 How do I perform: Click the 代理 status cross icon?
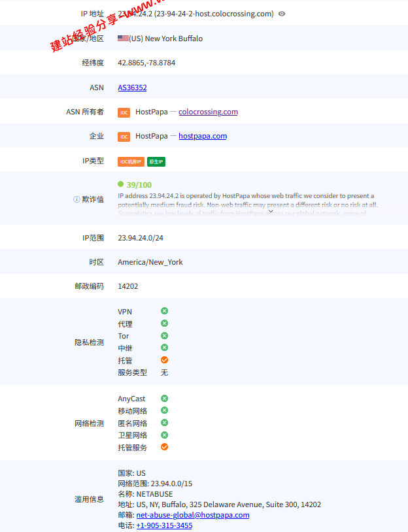pos(164,324)
